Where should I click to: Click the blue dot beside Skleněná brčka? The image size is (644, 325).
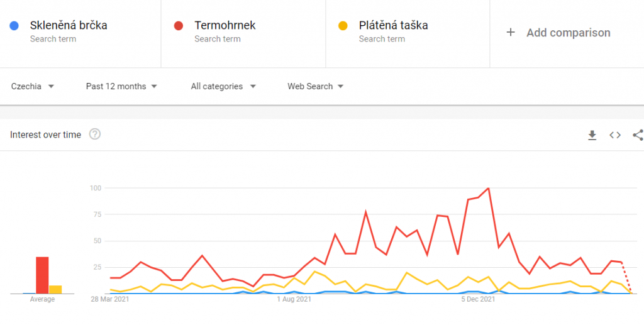(14, 26)
